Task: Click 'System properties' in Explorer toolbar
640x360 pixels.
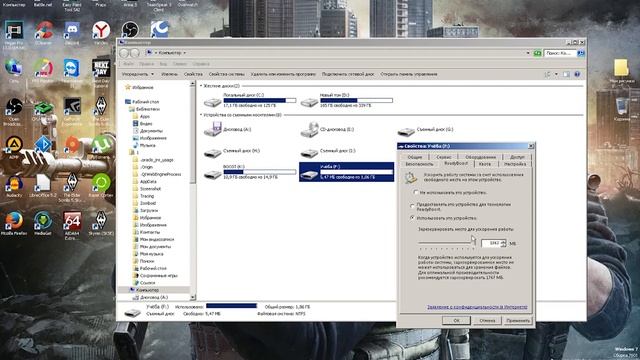Action: click(227, 74)
